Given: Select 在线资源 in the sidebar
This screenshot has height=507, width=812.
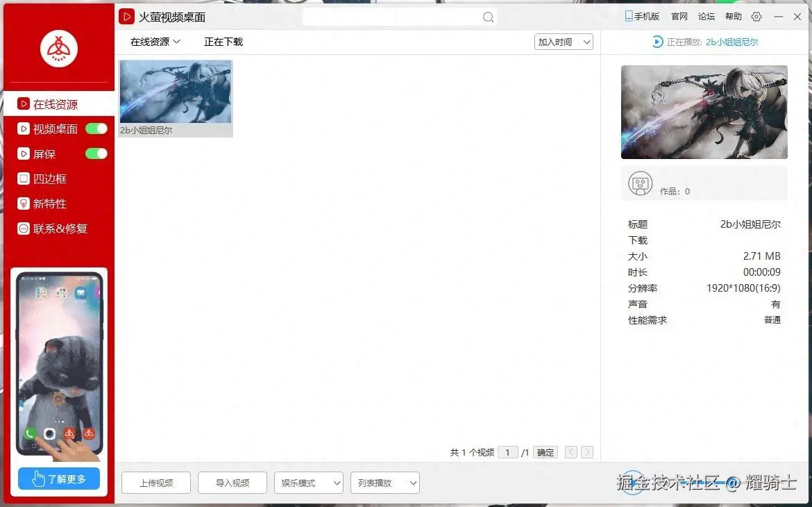Looking at the screenshot, I should [59, 103].
